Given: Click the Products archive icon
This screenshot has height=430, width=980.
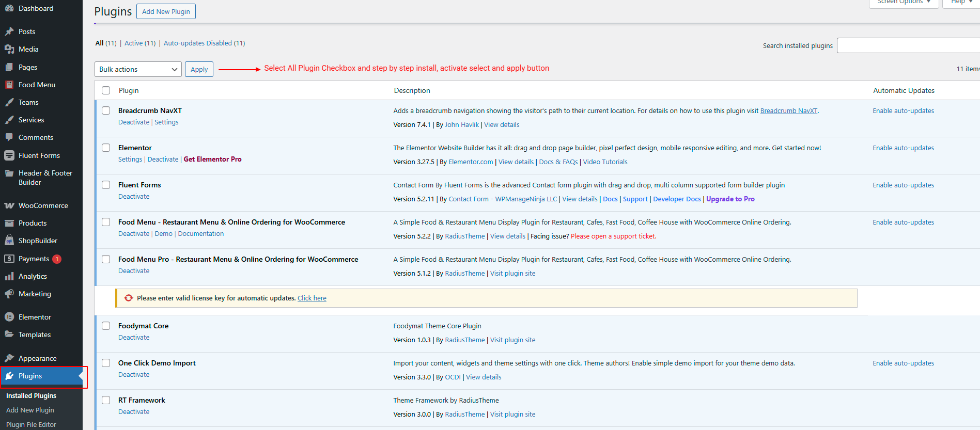Looking at the screenshot, I should click(9, 223).
